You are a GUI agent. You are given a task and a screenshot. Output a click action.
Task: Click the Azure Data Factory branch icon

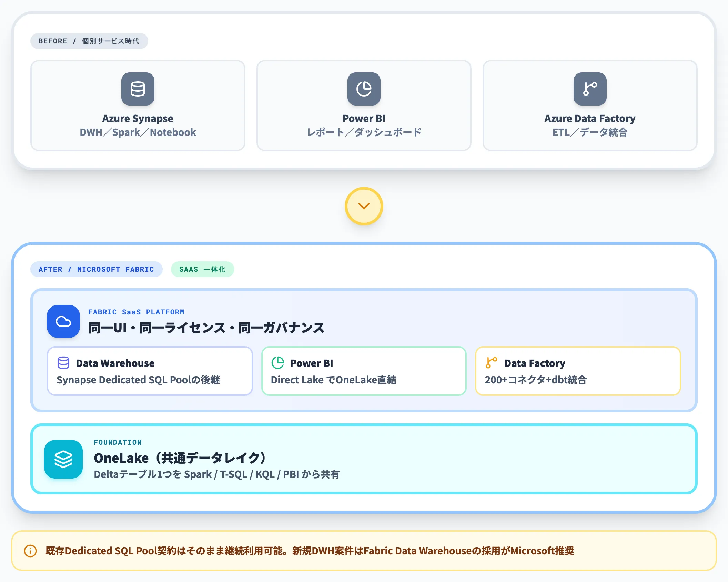click(x=590, y=89)
